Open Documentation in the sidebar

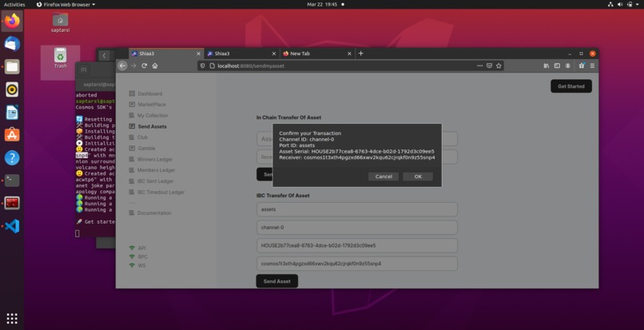pyautogui.click(x=154, y=213)
